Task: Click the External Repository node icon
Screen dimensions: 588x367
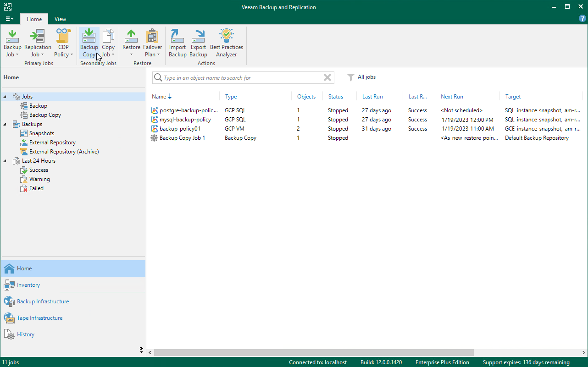Action: coord(24,142)
